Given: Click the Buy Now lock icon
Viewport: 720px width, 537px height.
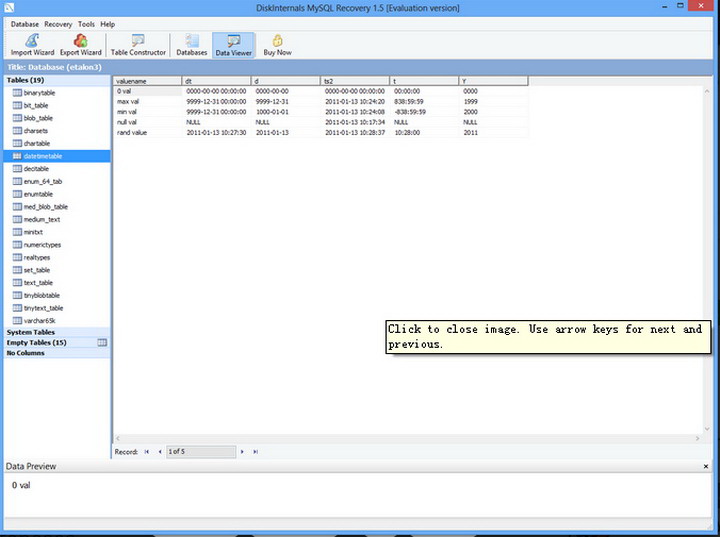Looking at the screenshot, I should click(277, 41).
